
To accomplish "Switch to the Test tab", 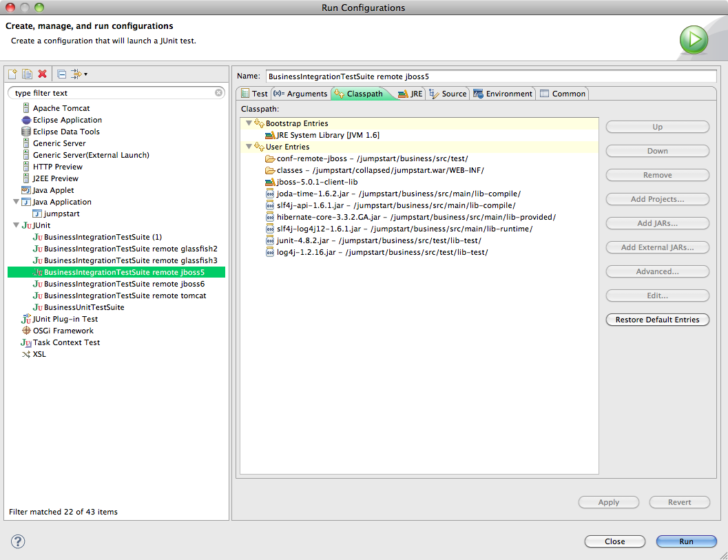I will pyautogui.click(x=254, y=94).
